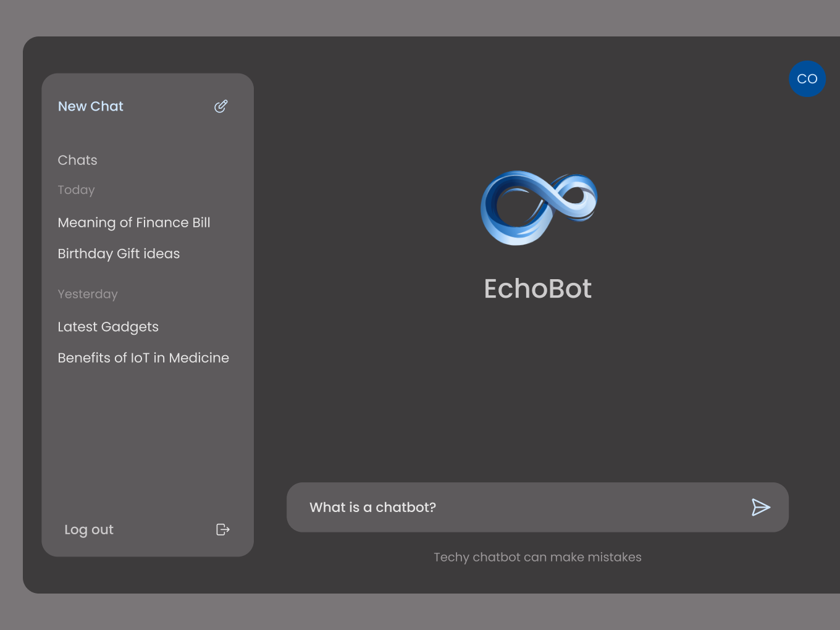
Task: Click the Today section label
Action: pos(76,190)
